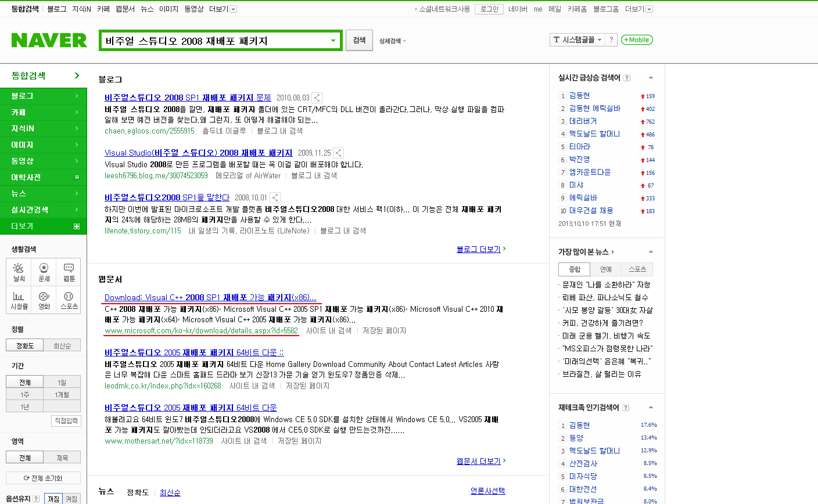818x504 pixels.
Task: Collapse the 가장 많이 본 뉴스 panel
Action: pos(651,252)
